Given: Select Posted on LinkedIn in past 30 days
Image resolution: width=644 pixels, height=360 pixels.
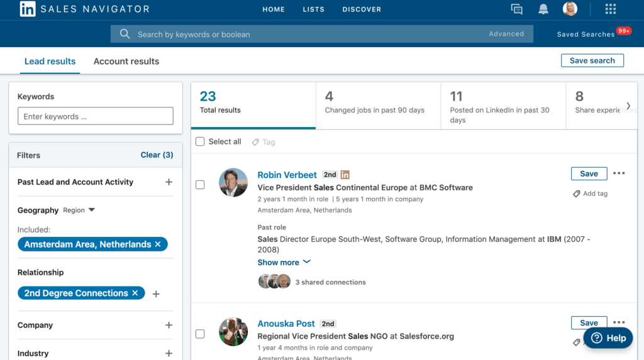Looking at the screenshot, I should (503, 106).
